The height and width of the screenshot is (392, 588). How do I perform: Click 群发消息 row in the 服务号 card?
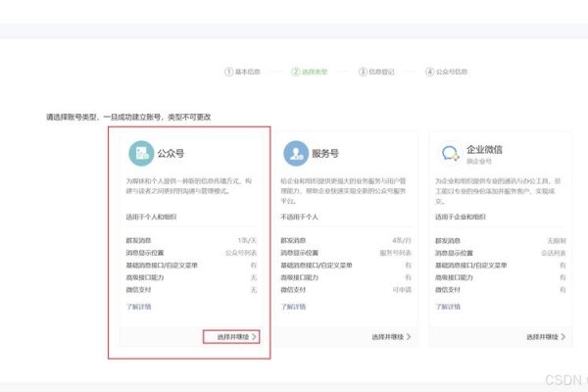[346, 240]
